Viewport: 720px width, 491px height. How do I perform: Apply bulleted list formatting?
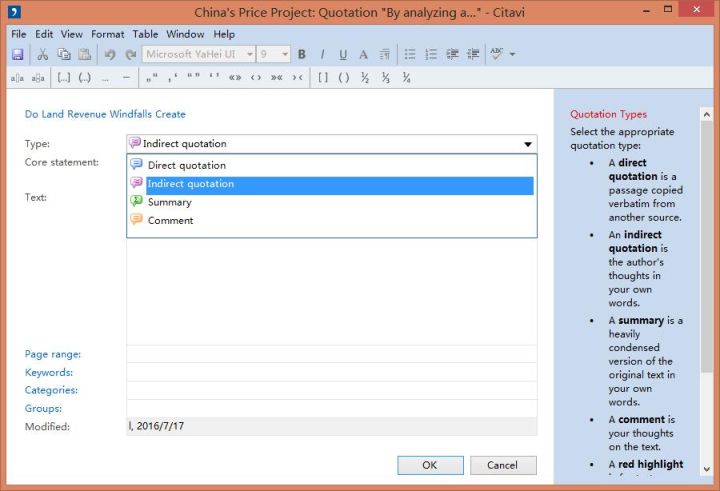[410, 54]
